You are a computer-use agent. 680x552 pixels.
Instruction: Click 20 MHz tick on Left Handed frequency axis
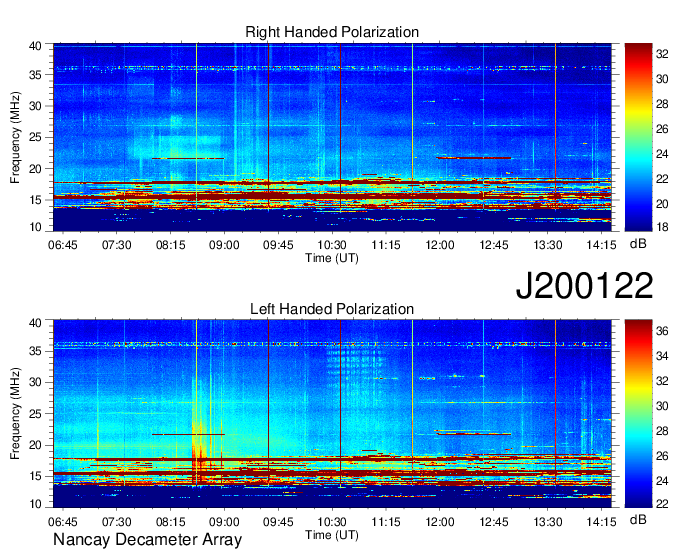click(x=35, y=445)
